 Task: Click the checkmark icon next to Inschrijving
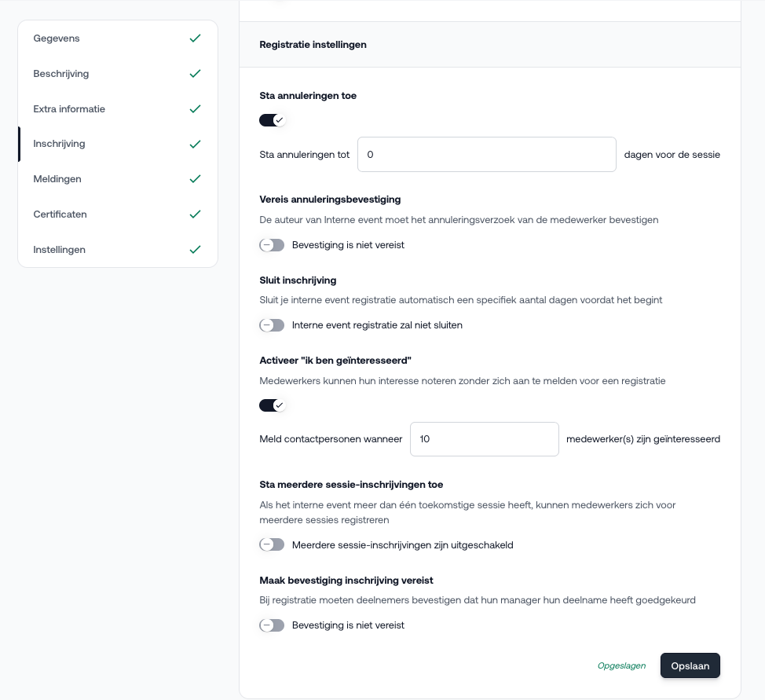click(x=195, y=145)
